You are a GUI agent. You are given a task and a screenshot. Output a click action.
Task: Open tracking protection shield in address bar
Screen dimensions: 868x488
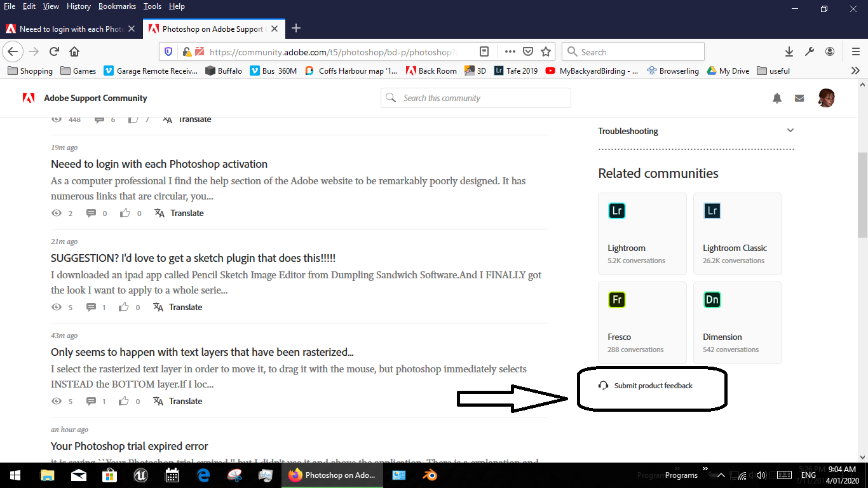pos(168,51)
